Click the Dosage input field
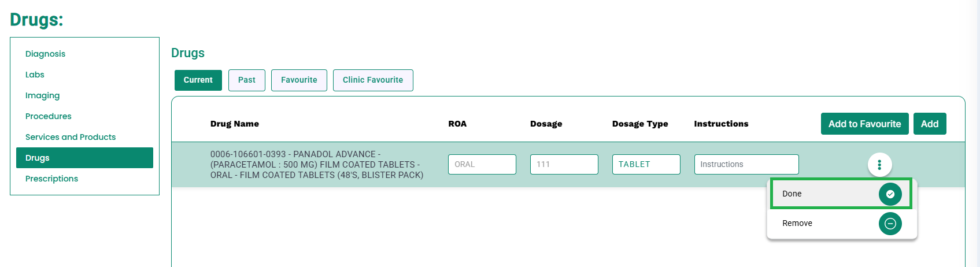The image size is (980, 267). [564, 164]
